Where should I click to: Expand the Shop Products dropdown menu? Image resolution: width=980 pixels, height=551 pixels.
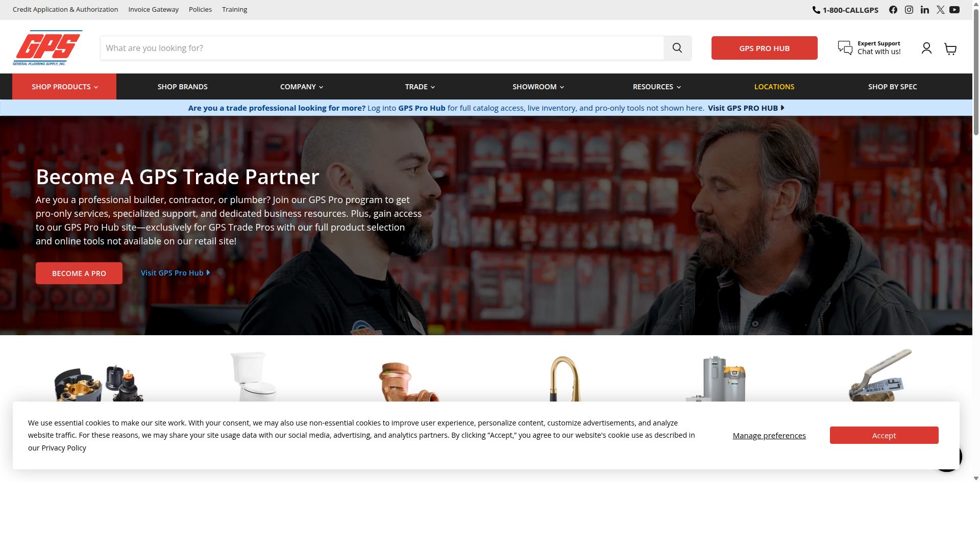click(x=64, y=87)
